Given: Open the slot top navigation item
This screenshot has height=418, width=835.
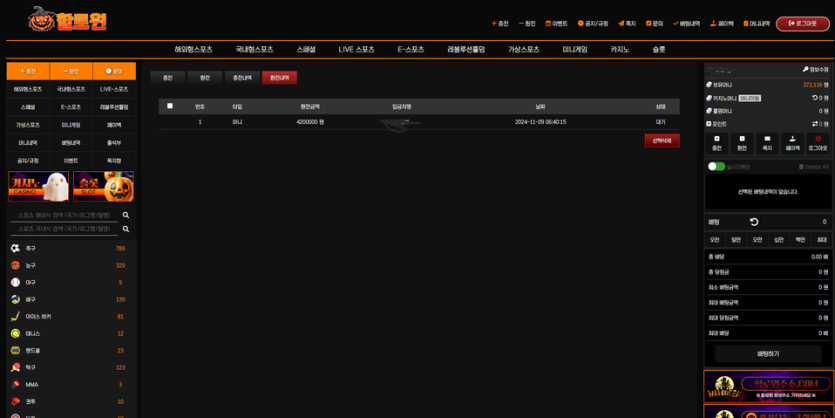Looking at the screenshot, I should click(659, 50).
